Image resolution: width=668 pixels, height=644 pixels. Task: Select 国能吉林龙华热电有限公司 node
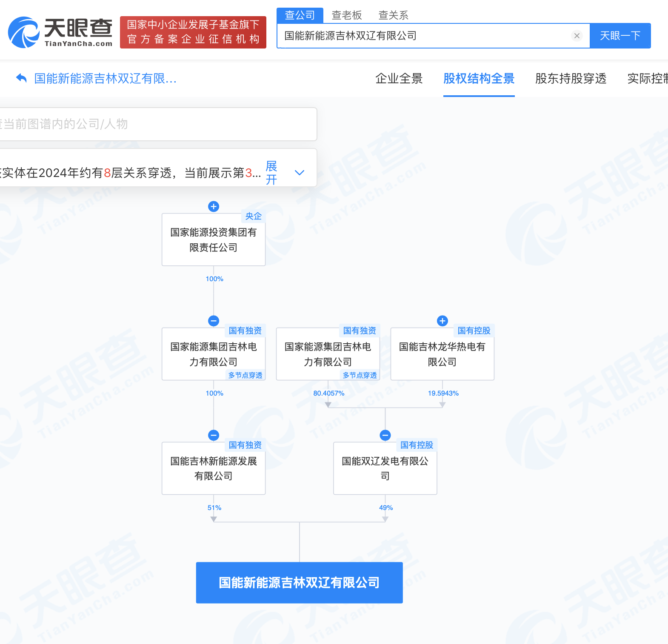point(442,354)
